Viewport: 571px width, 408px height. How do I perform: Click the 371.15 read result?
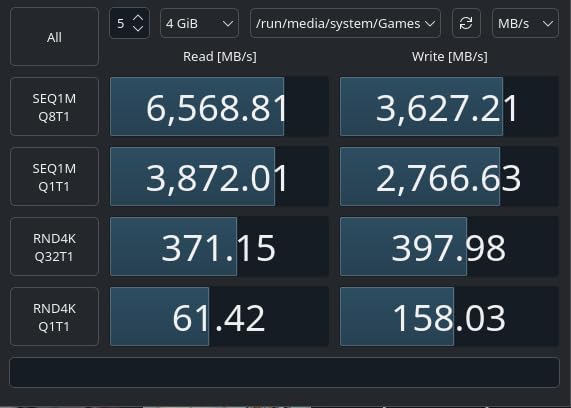pyautogui.click(x=219, y=247)
